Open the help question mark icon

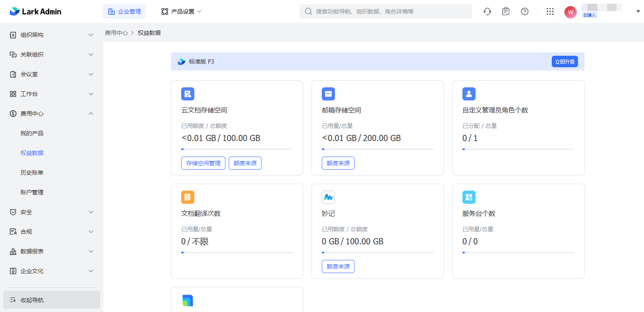[x=525, y=11]
